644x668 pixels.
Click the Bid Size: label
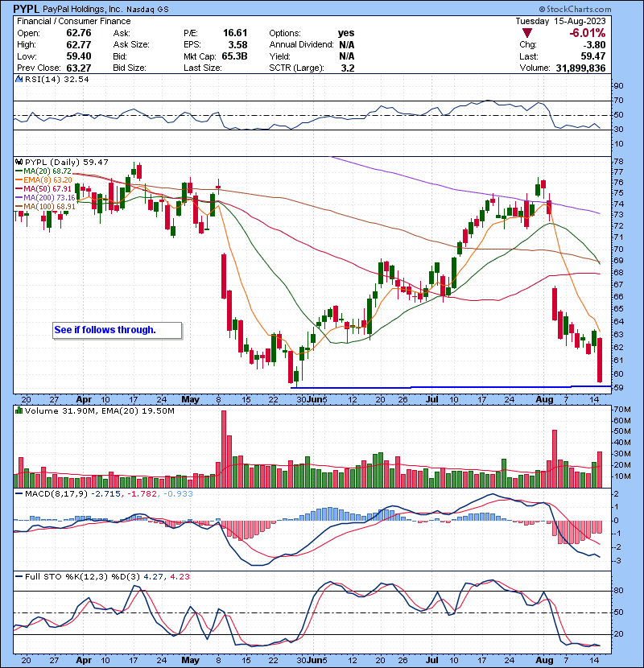[130, 68]
